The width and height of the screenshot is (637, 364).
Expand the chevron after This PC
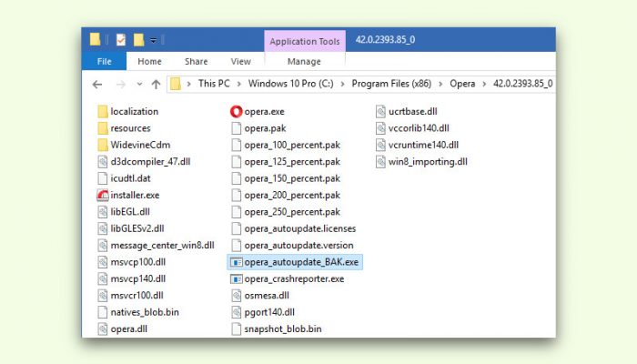[x=238, y=84]
